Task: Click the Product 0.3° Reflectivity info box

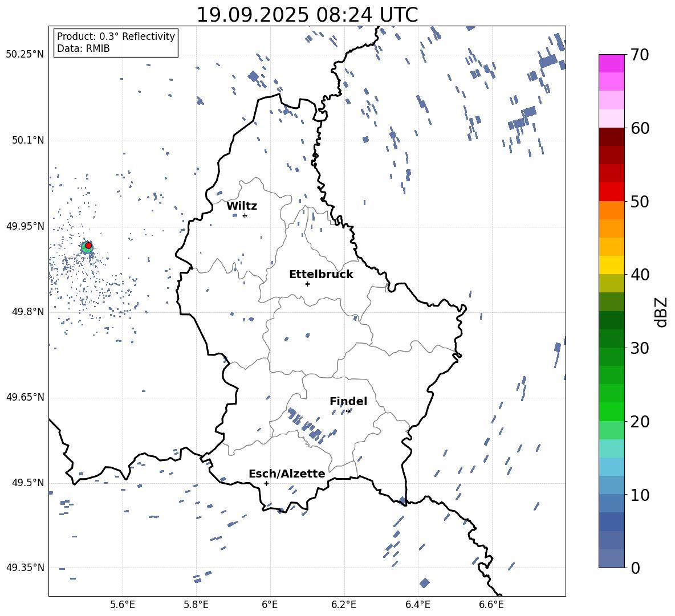Action: click(116, 43)
